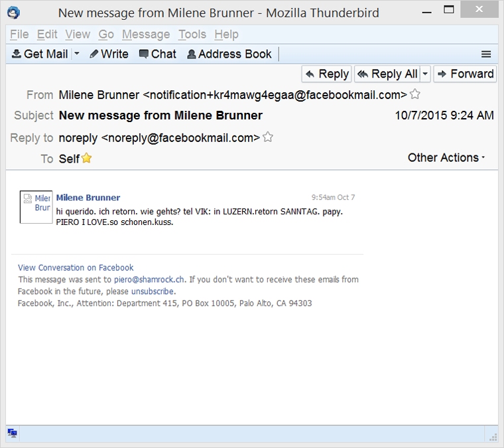Open the Chat toolbar button
The image size is (504, 448).
[157, 54]
